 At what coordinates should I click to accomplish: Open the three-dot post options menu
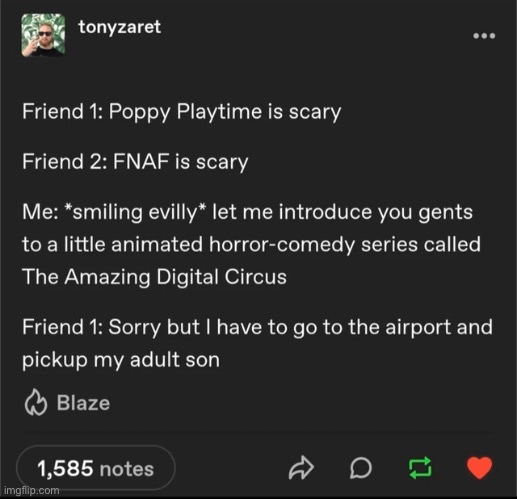pyautogui.click(x=484, y=36)
